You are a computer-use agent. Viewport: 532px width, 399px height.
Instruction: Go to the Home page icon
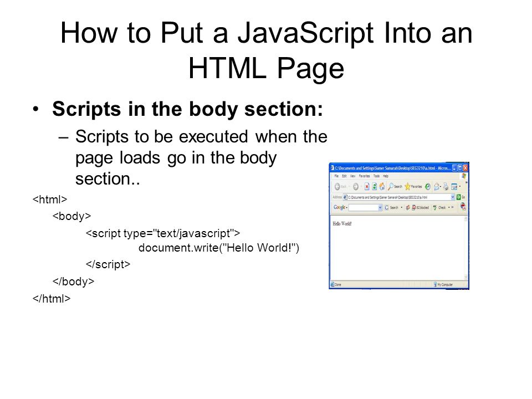click(x=382, y=186)
